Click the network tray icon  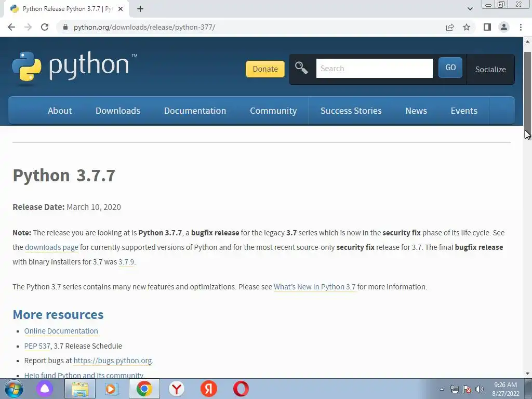point(454,389)
